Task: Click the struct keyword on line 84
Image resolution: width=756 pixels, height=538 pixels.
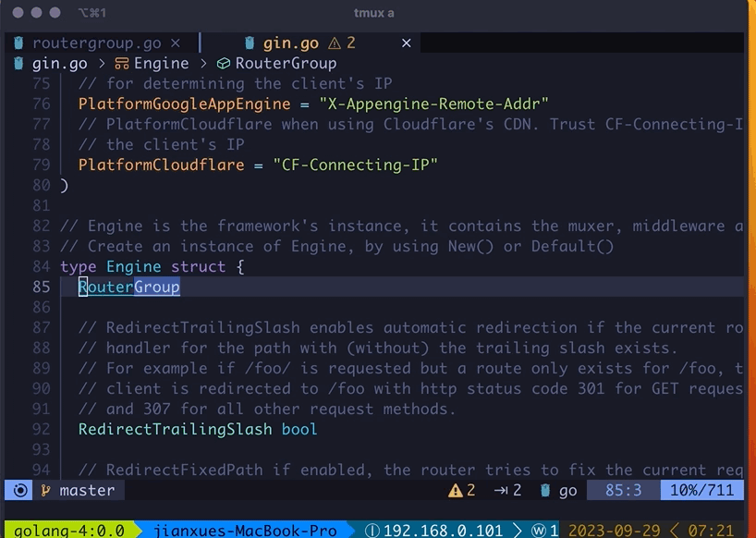Action: pyautogui.click(x=198, y=266)
